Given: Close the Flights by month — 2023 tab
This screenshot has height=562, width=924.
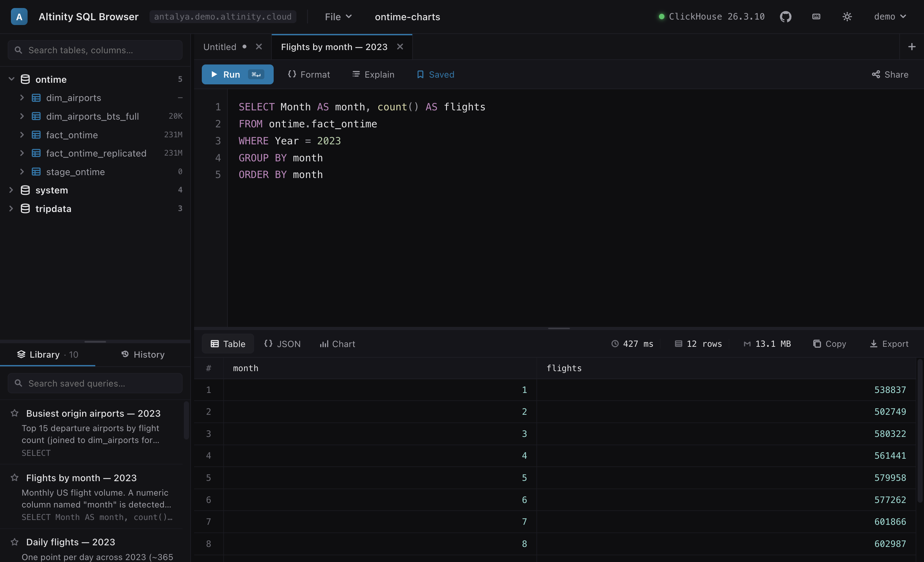Looking at the screenshot, I should point(400,47).
